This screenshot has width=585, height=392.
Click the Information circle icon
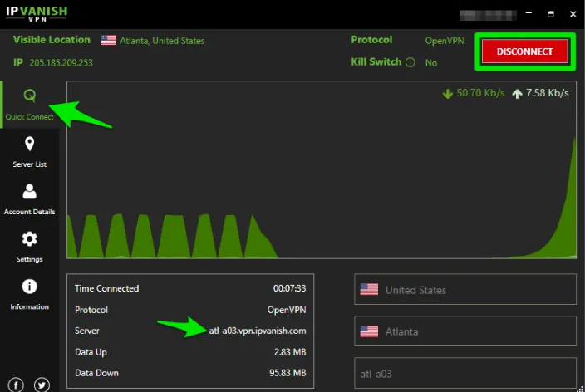(x=29, y=287)
